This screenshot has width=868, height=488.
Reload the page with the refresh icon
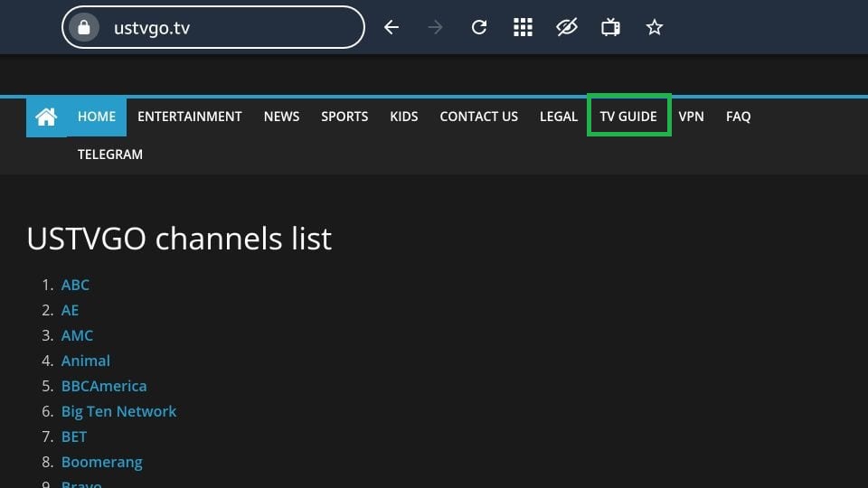(x=479, y=27)
